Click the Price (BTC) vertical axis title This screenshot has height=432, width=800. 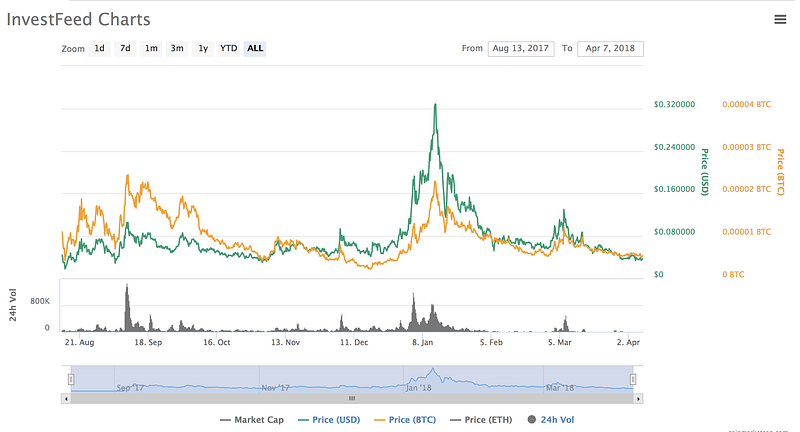(x=780, y=172)
